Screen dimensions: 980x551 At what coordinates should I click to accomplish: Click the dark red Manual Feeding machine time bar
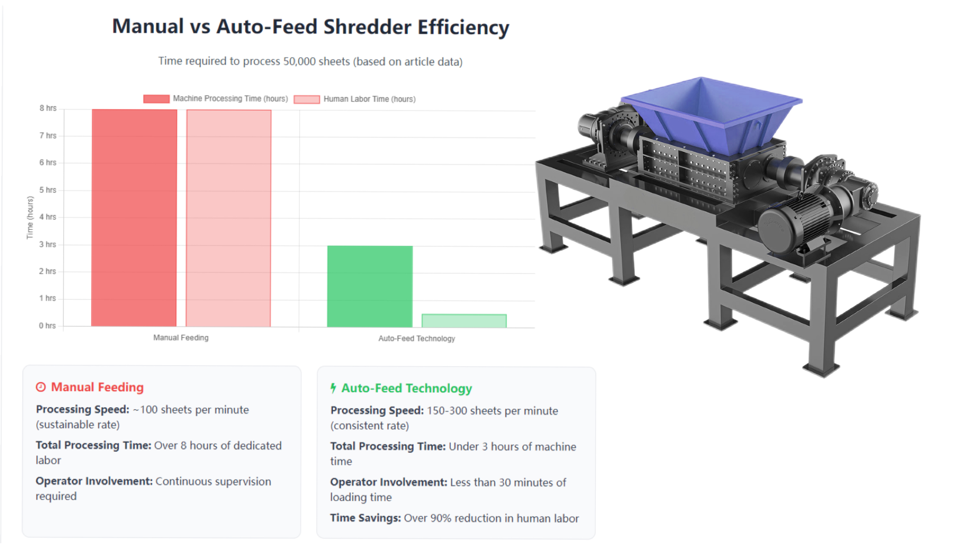pyautogui.click(x=134, y=217)
